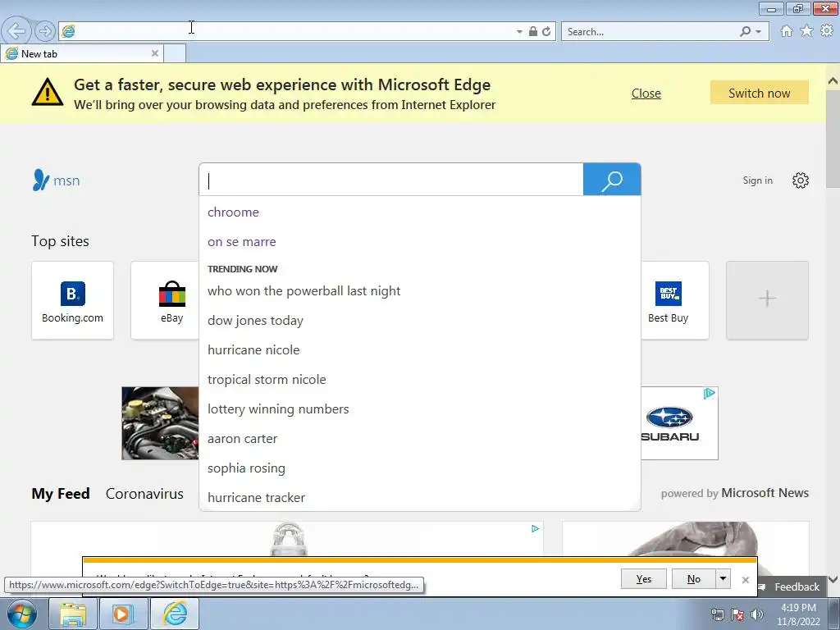The height and width of the screenshot is (630, 840).
Task: Close the New tab tab
Action: pyautogui.click(x=155, y=53)
